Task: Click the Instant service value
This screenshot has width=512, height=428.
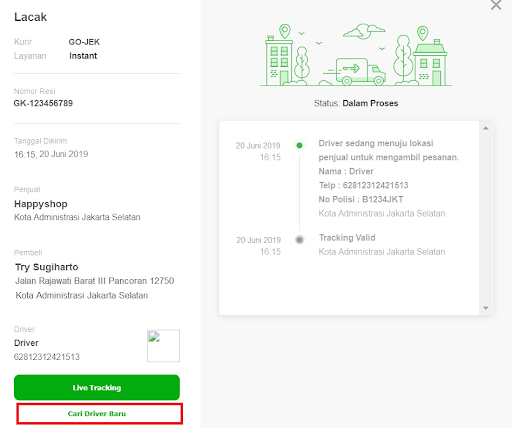Action: pos(83,56)
